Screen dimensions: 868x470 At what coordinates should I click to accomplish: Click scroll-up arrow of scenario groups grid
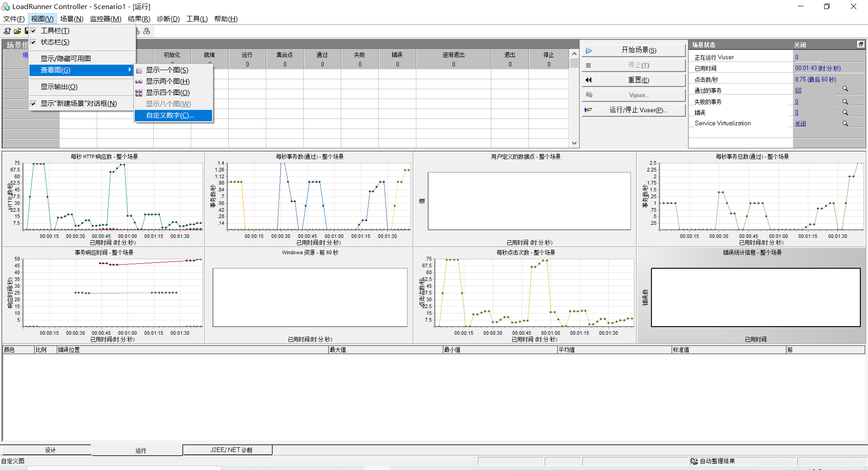click(x=574, y=54)
